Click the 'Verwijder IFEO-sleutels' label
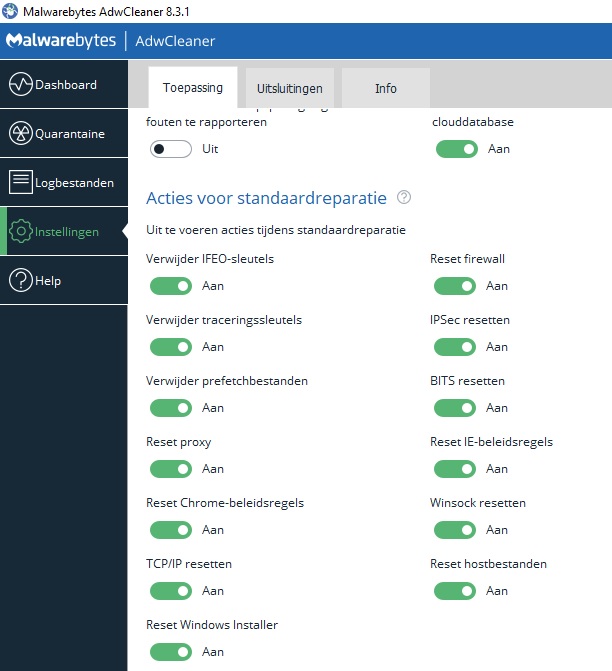This screenshot has height=671, width=612. tap(210, 259)
